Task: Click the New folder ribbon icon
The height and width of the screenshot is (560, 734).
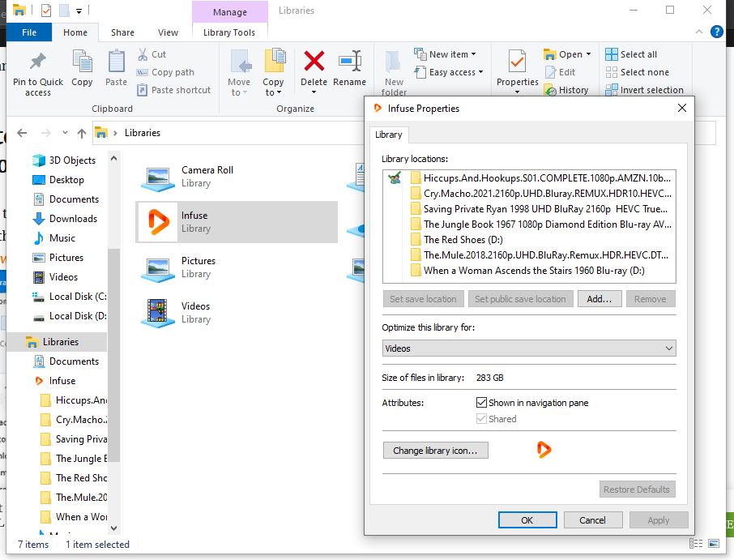Action: 393,62
